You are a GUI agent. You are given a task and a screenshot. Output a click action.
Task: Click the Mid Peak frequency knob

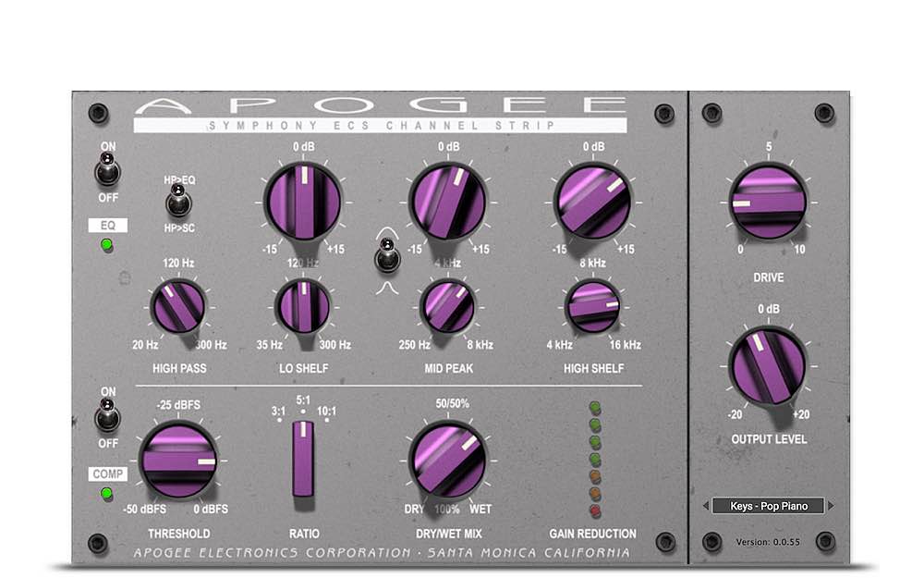click(448, 306)
